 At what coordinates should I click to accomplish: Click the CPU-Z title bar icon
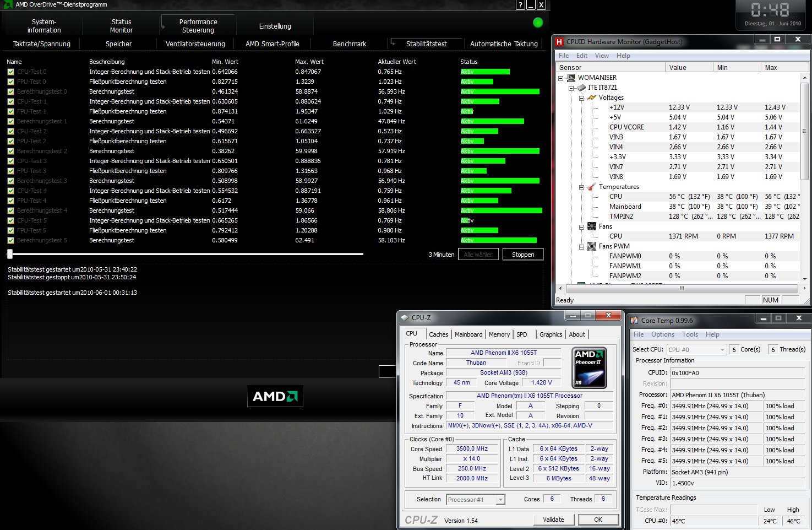[x=405, y=318]
